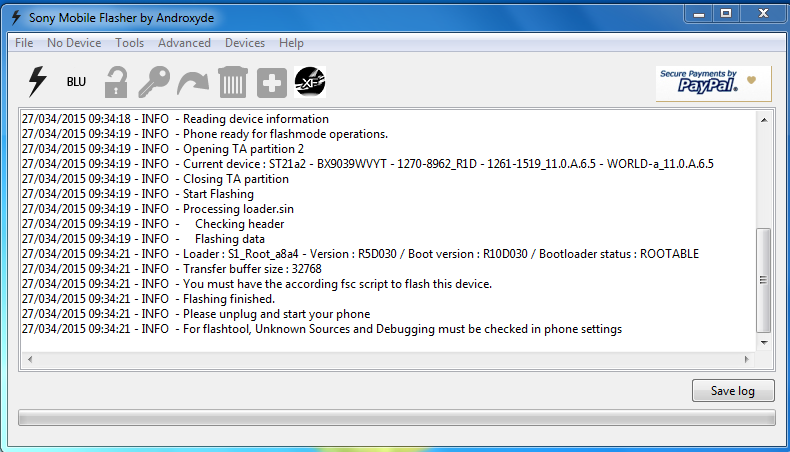Open the Tools menu

[129, 43]
